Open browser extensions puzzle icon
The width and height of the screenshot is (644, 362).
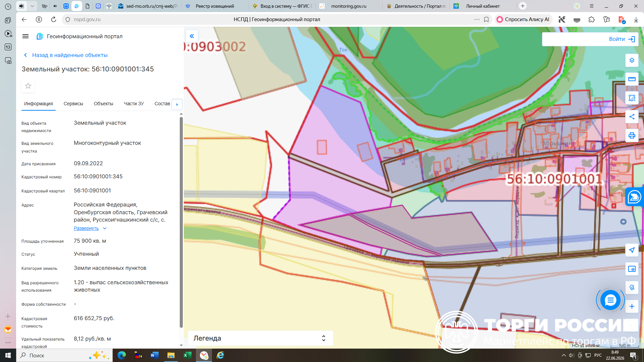click(592, 19)
